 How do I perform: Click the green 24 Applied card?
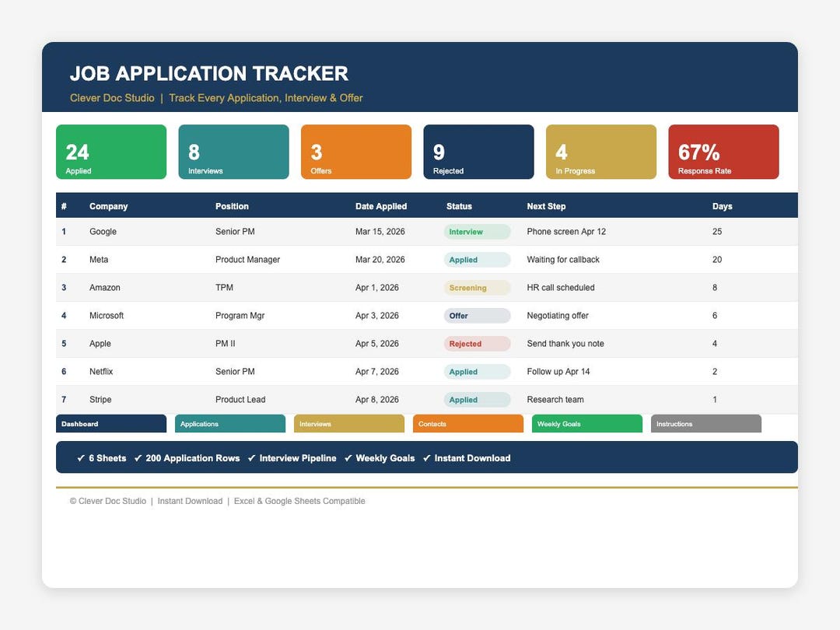[x=111, y=152]
